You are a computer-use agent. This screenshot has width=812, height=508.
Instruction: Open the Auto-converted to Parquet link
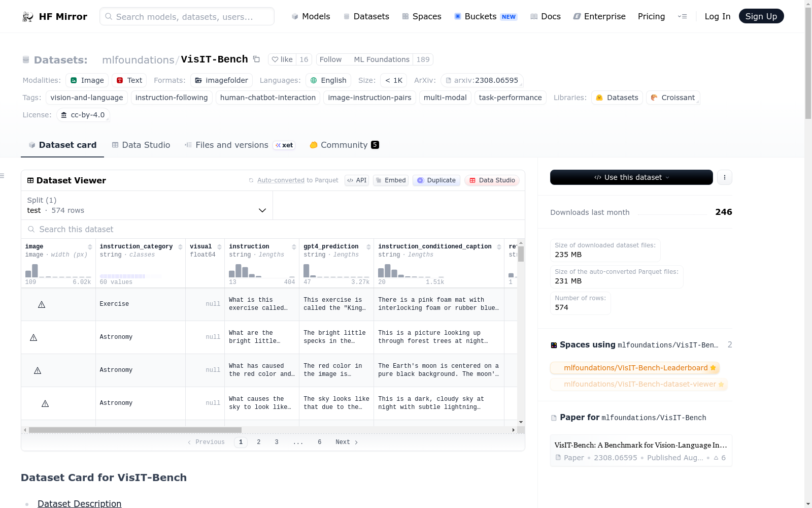[x=297, y=180]
